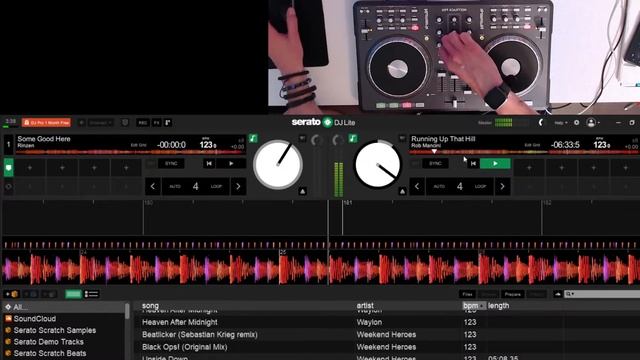This screenshot has width=640, height=360.
Task: Sort library by song column
Action: point(150,305)
